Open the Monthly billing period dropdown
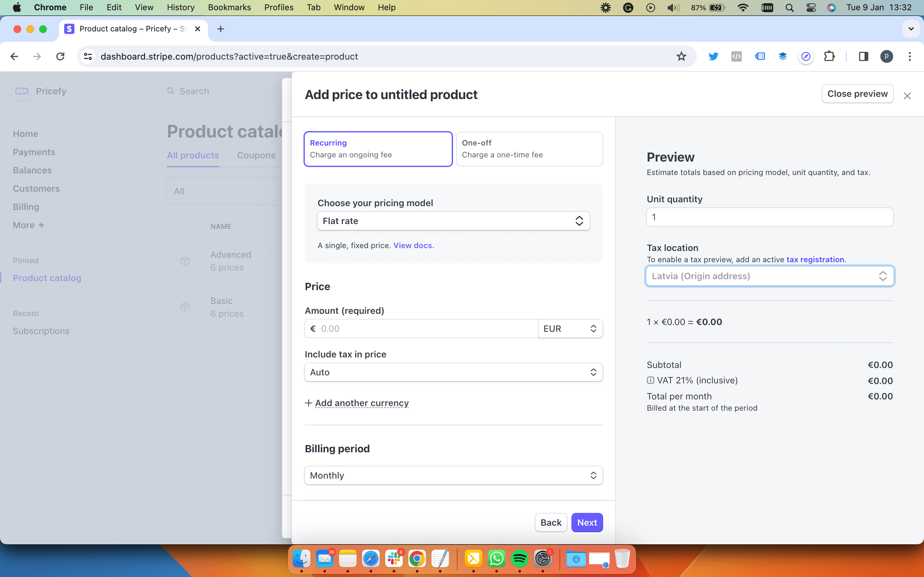 pyautogui.click(x=453, y=475)
